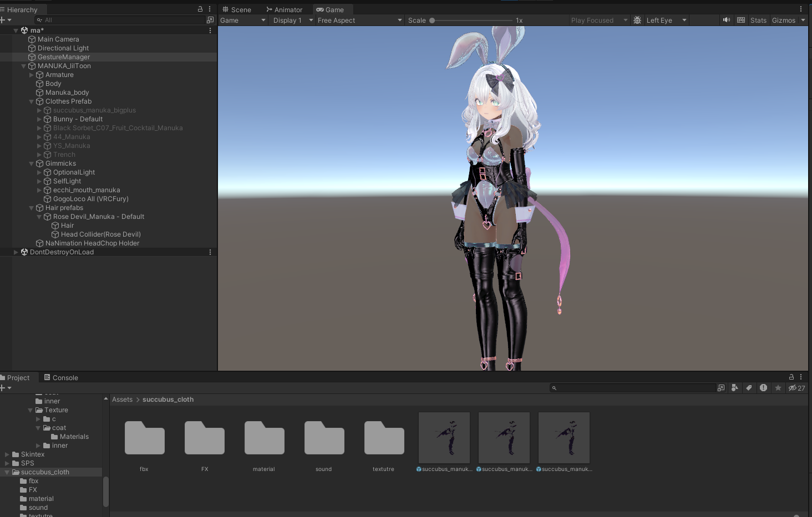Click Search by Import Log Type icon
Image resolution: width=812 pixels, height=517 pixels.
pos(763,388)
